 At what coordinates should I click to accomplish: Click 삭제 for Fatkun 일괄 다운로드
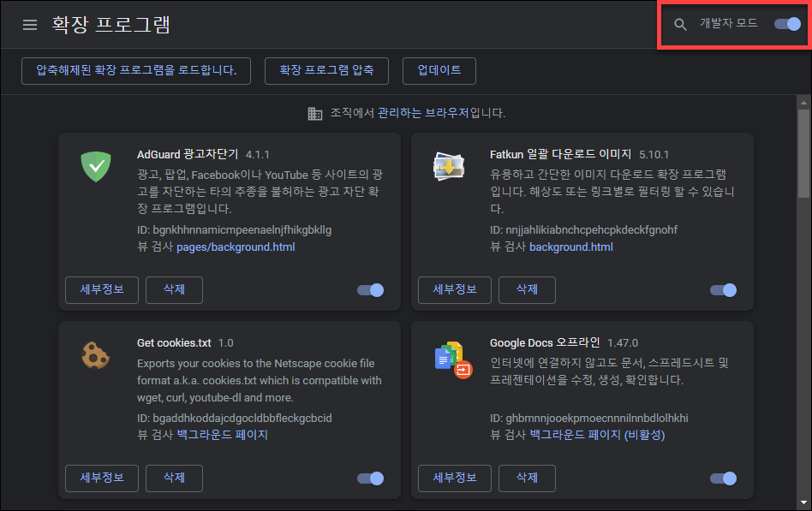click(x=527, y=289)
